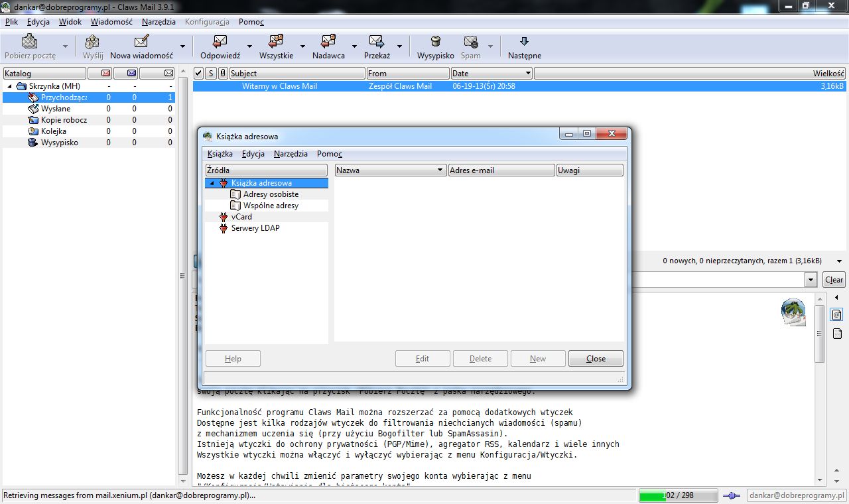
Task: Open the Odpowiedź dropdown arrow
Action: (x=249, y=46)
